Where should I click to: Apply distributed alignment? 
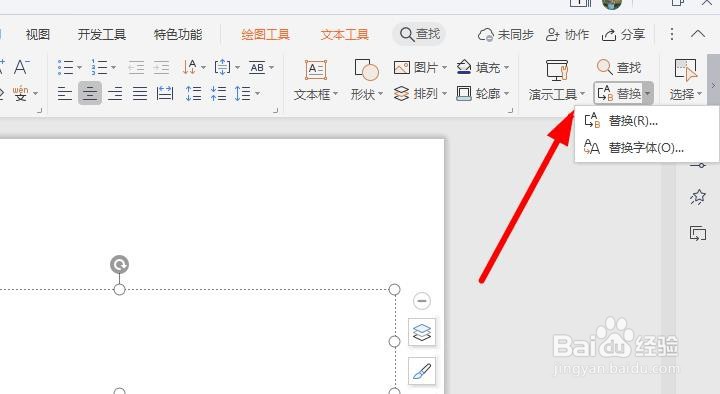coord(165,94)
